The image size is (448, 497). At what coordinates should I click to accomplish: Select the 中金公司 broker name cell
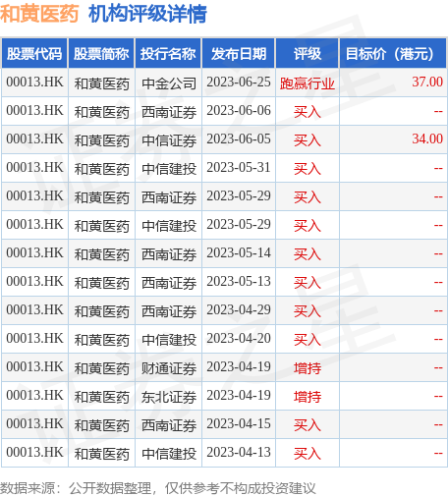click(x=169, y=83)
